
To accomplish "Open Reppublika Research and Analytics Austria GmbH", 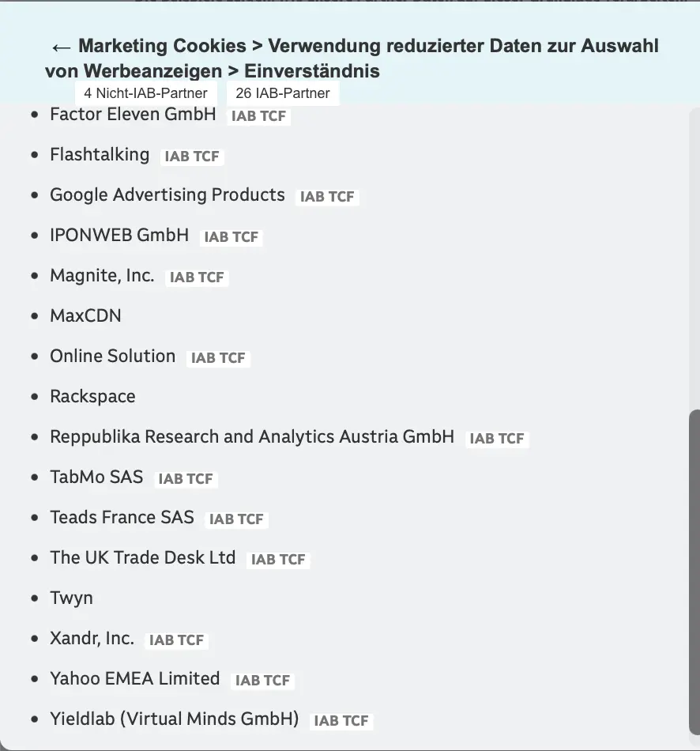I will (252, 437).
